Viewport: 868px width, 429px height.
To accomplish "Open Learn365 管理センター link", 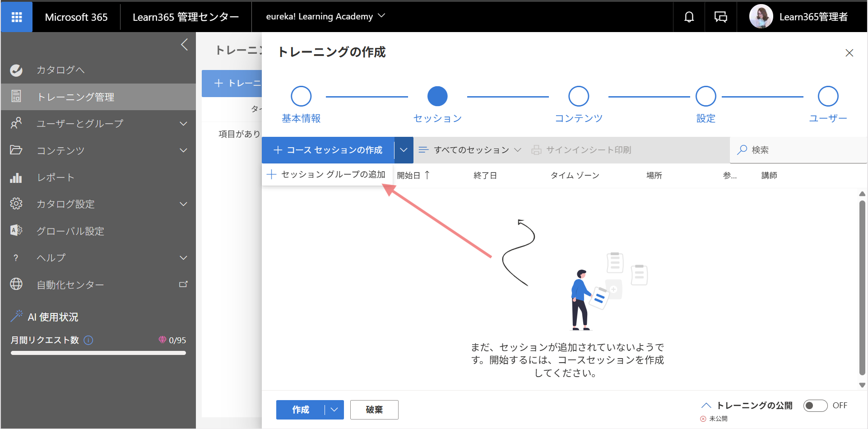I will [x=186, y=17].
